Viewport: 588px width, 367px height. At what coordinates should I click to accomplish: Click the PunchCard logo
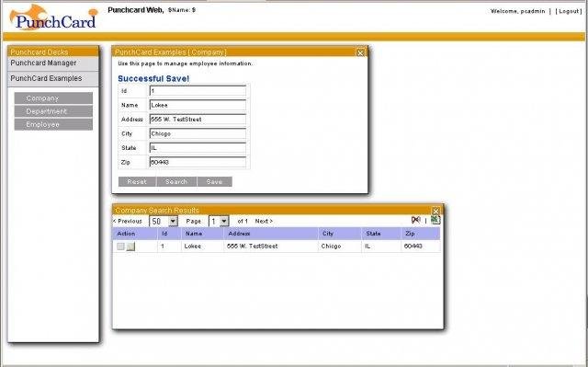tap(53, 17)
